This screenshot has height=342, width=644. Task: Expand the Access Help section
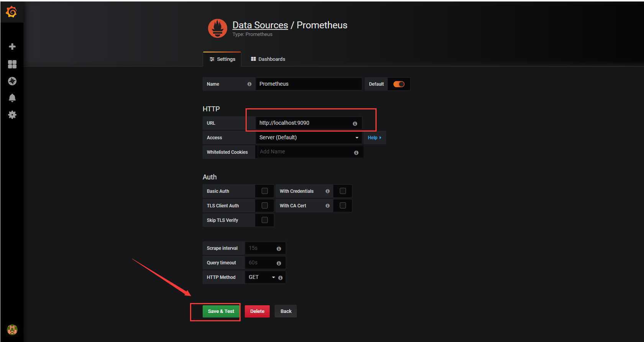[x=375, y=138]
